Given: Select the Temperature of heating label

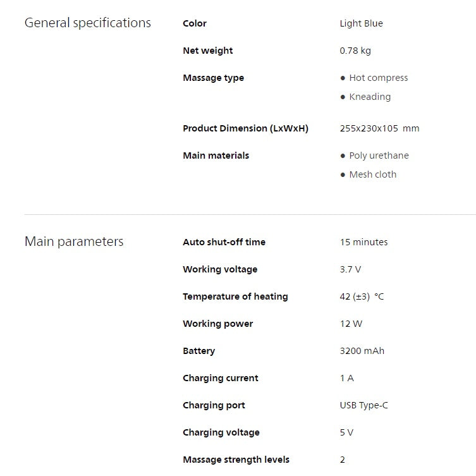Looking at the screenshot, I should [235, 296].
